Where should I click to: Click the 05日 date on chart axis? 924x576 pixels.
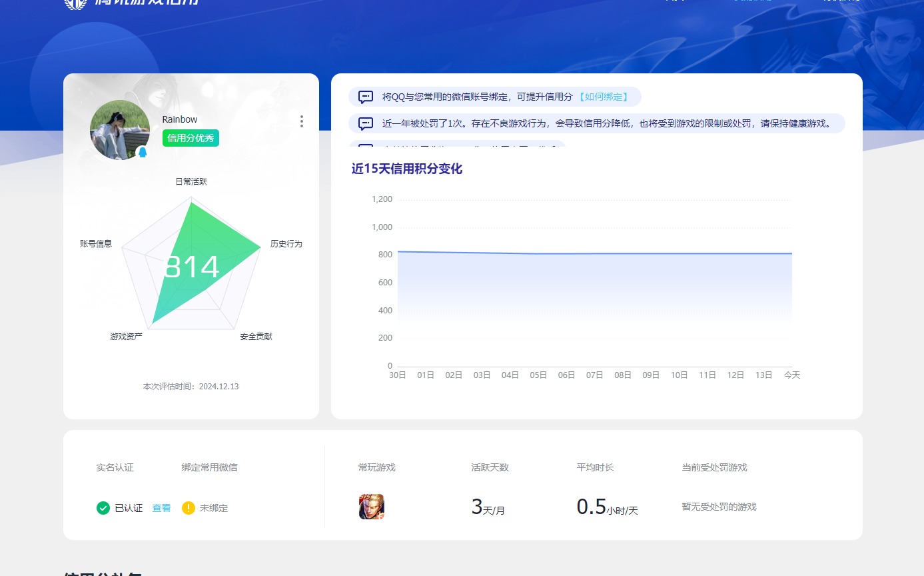[538, 375]
